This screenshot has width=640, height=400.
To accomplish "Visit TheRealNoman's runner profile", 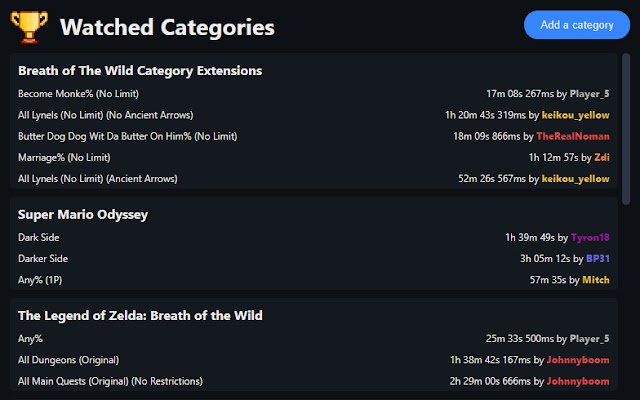I will click(x=572, y=136).
